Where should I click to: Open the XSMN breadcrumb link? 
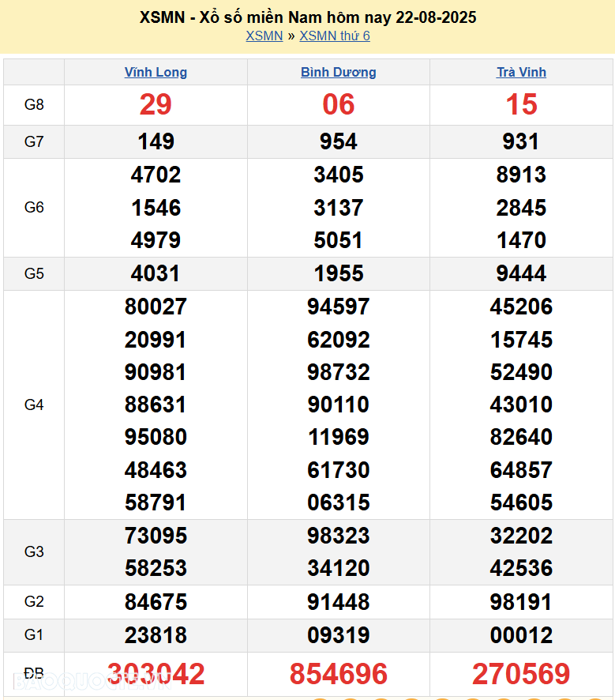coord(264,36)
